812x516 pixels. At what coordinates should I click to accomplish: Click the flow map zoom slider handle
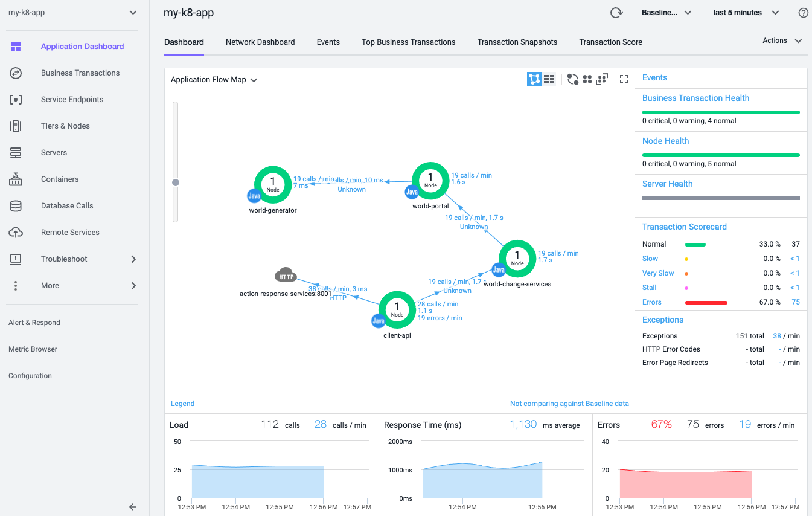176,182
